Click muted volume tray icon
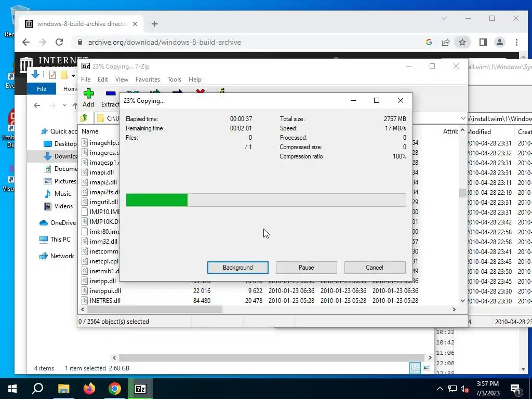 click(x=465, y=389)
